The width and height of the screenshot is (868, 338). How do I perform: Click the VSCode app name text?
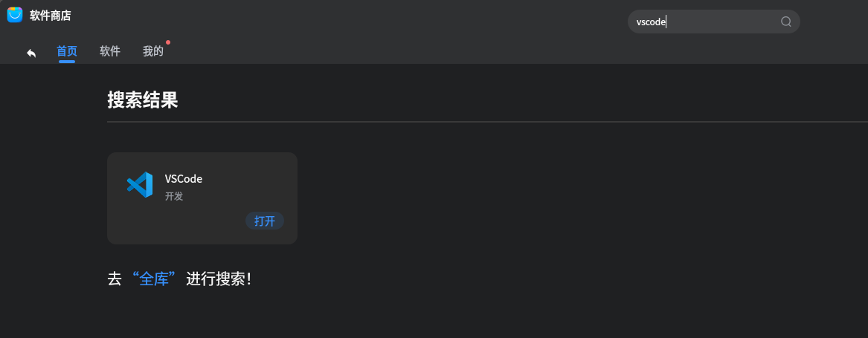(183, 179)
